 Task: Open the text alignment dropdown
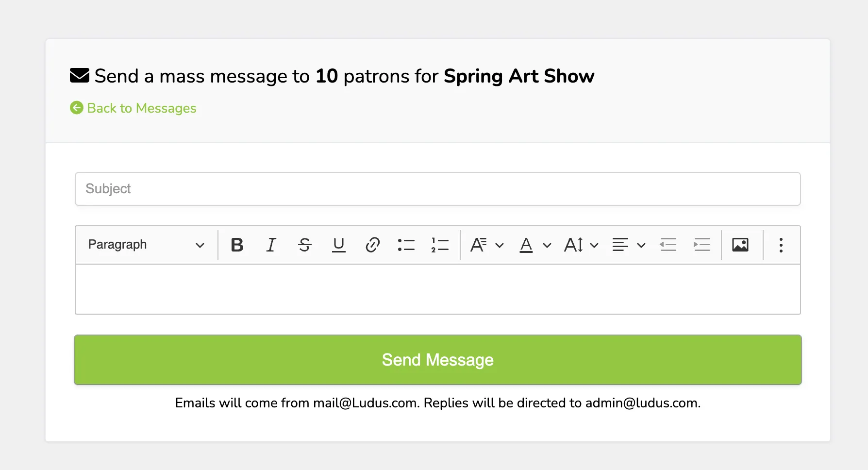[x=629, y=245]
